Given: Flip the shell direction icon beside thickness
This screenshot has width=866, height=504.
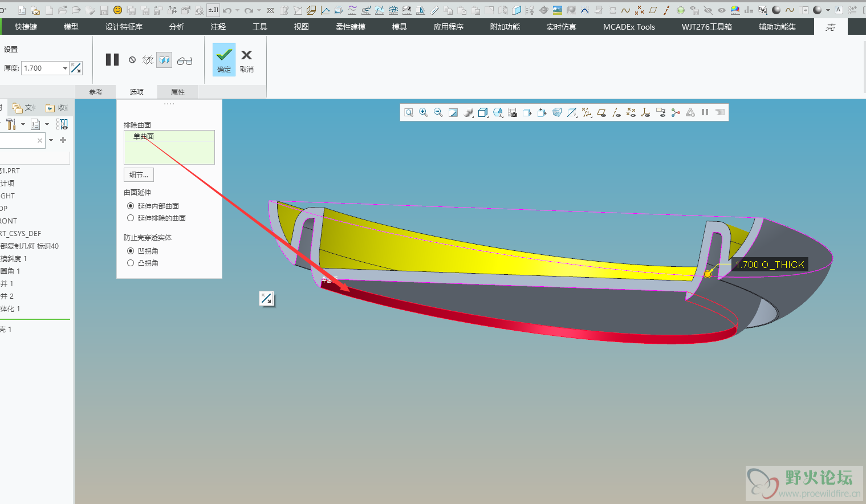Looking at the screenshot, I should (x=76, y=68).
